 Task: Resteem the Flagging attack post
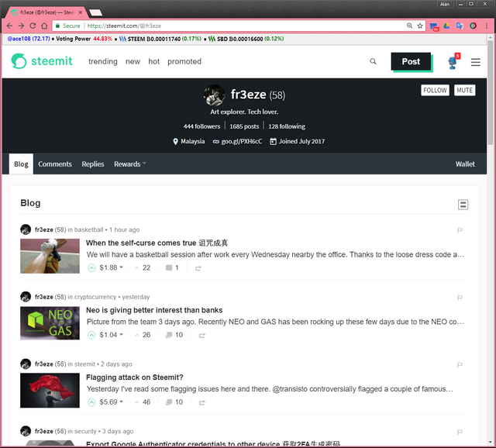pos(201,403)
